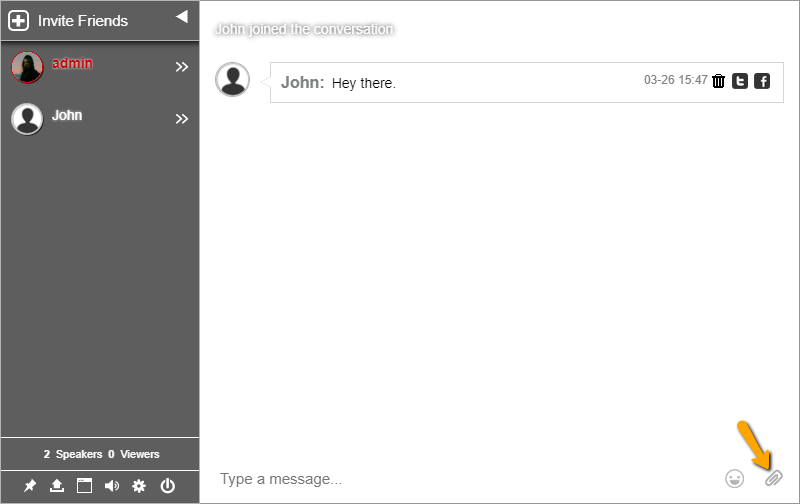Select admin in the user list

(72, 63)
